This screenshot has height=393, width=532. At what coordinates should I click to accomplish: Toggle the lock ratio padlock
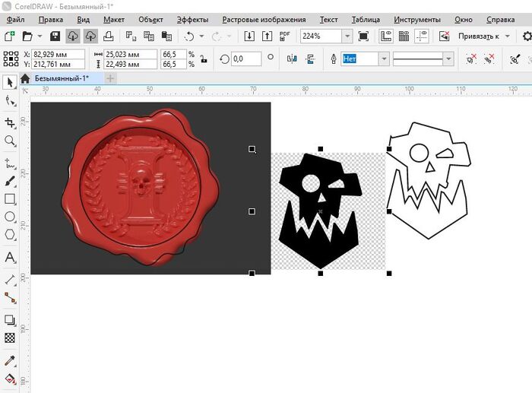[203, 59]
